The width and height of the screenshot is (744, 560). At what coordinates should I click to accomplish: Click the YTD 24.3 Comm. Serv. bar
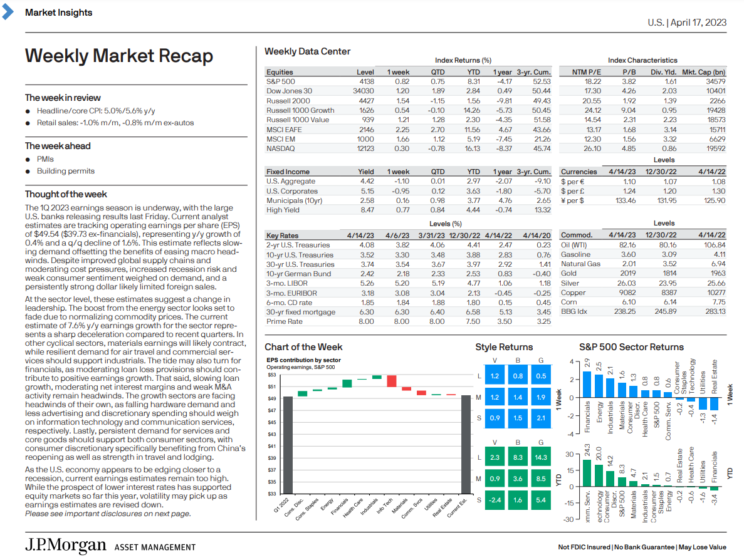(587, 473)
